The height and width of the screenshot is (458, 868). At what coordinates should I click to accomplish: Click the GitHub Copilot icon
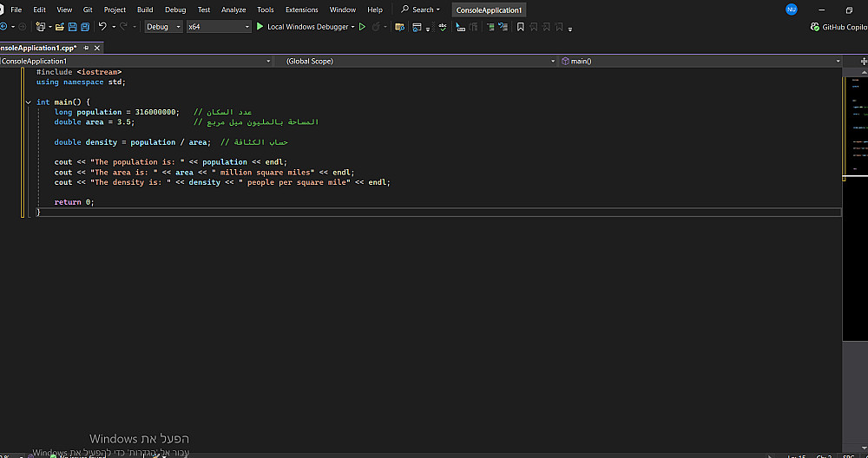(816, 27)
